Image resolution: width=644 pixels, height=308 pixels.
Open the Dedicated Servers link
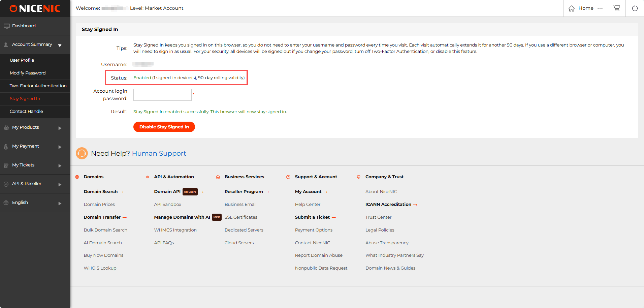coord(244,230)
